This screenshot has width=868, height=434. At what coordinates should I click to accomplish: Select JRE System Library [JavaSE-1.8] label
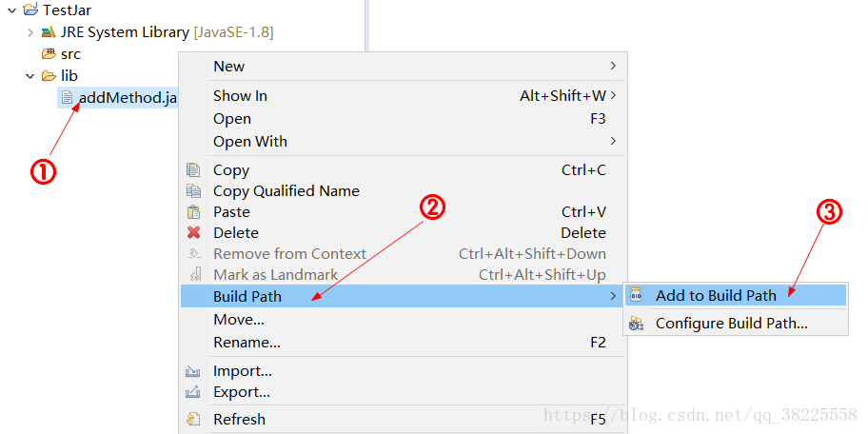(x=167, y=32)
